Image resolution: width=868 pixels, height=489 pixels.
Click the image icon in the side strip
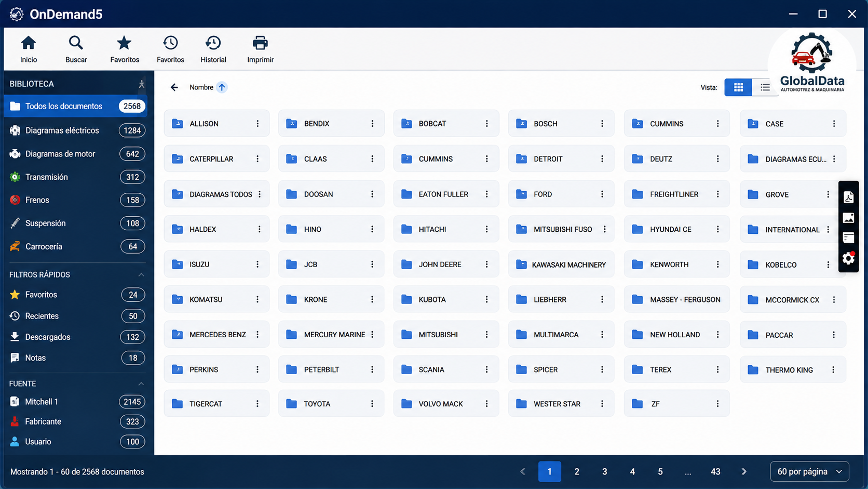coord(848,218)
